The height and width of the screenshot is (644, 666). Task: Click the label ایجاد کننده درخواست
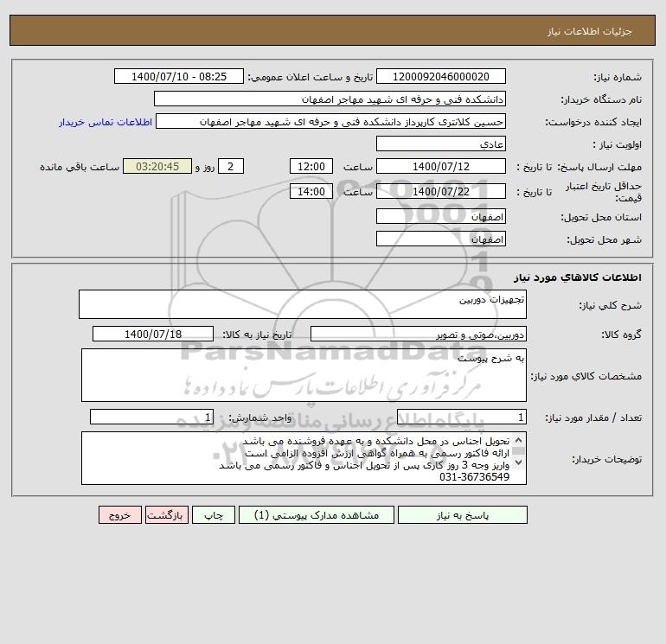pos(593,122)
